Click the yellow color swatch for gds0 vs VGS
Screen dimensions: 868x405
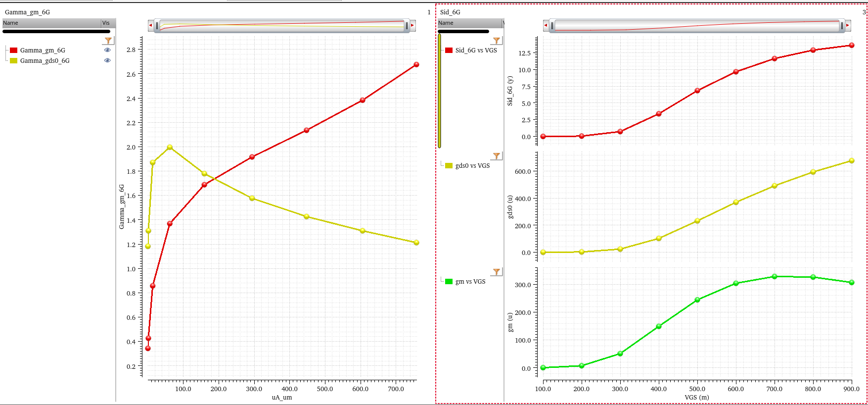tap(449, 165)
